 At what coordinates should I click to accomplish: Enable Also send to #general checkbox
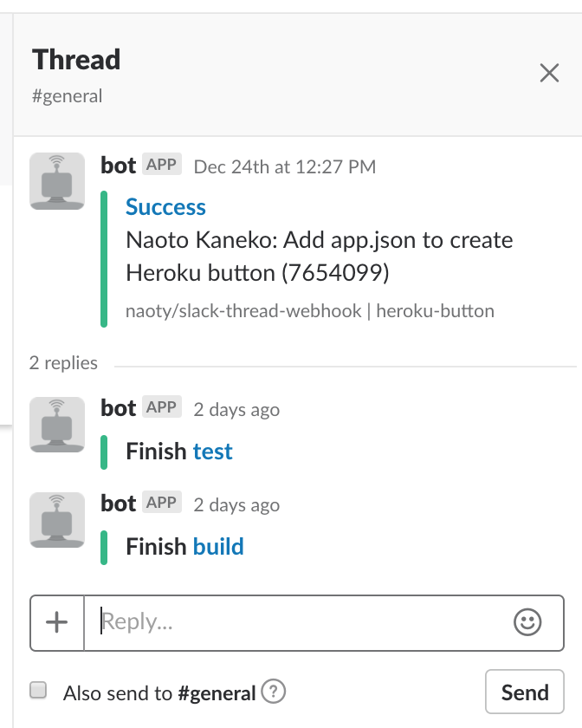point(39,691)
